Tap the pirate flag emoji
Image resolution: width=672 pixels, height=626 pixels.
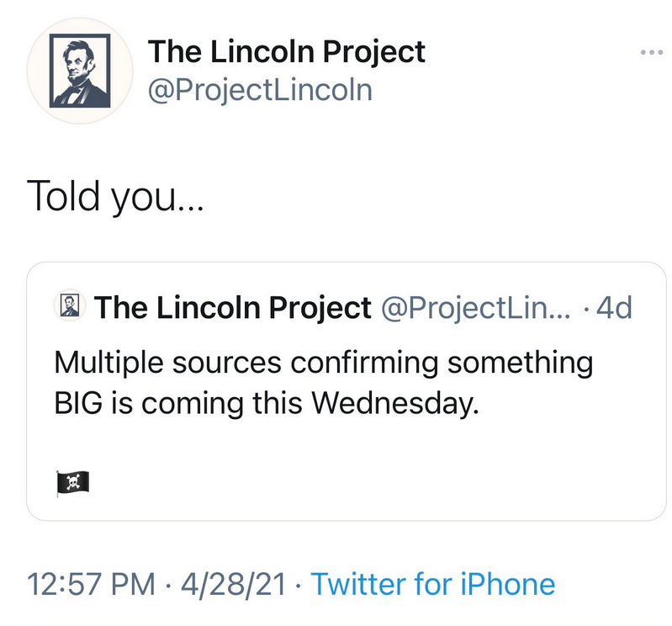73,484
